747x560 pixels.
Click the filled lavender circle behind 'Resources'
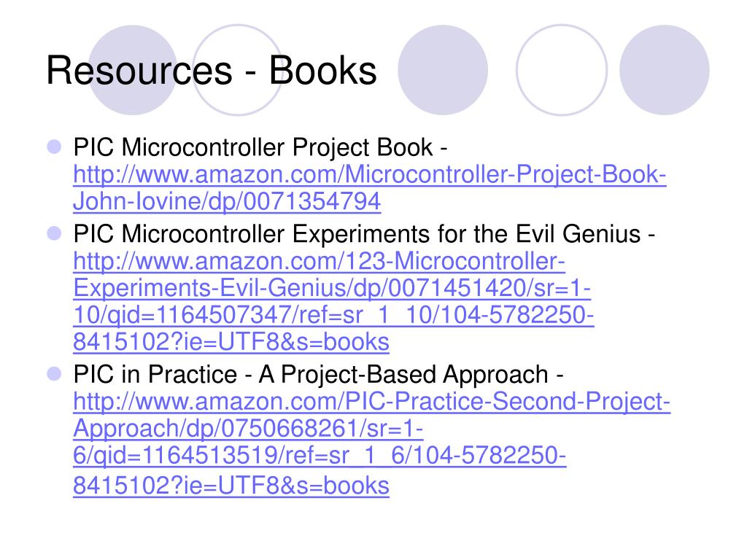point(133,70)
